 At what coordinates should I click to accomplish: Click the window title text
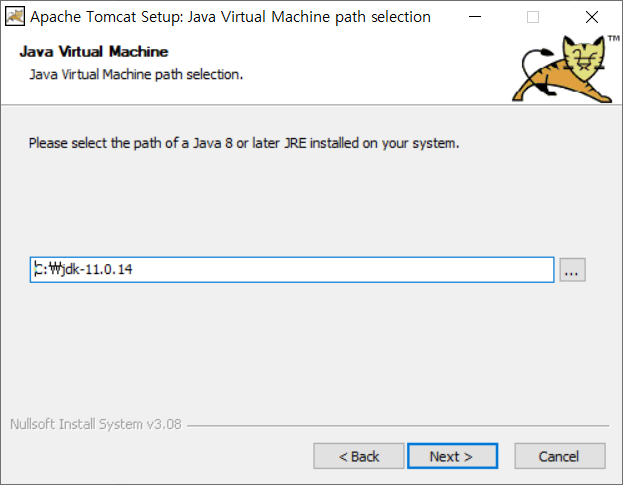click(x=230, y=17)
